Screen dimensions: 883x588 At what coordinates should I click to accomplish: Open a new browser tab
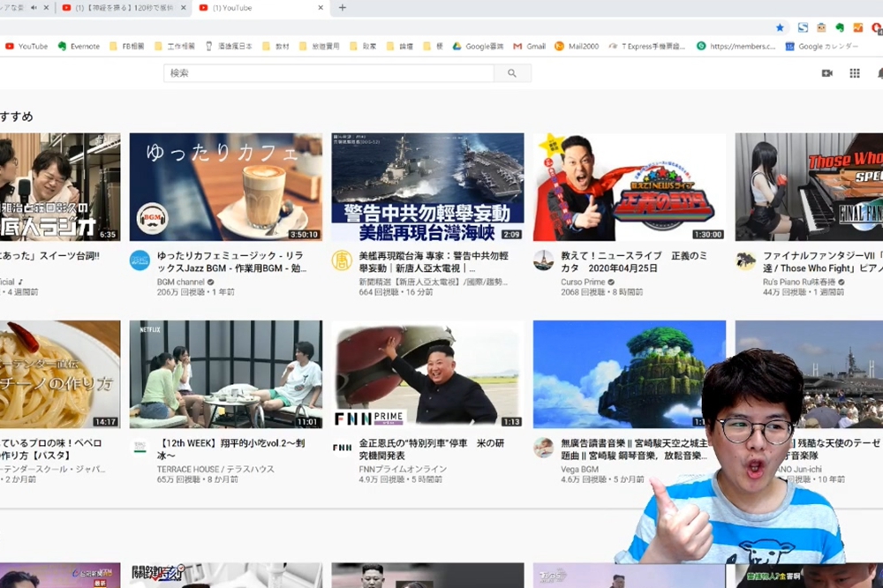click(343, 8)
